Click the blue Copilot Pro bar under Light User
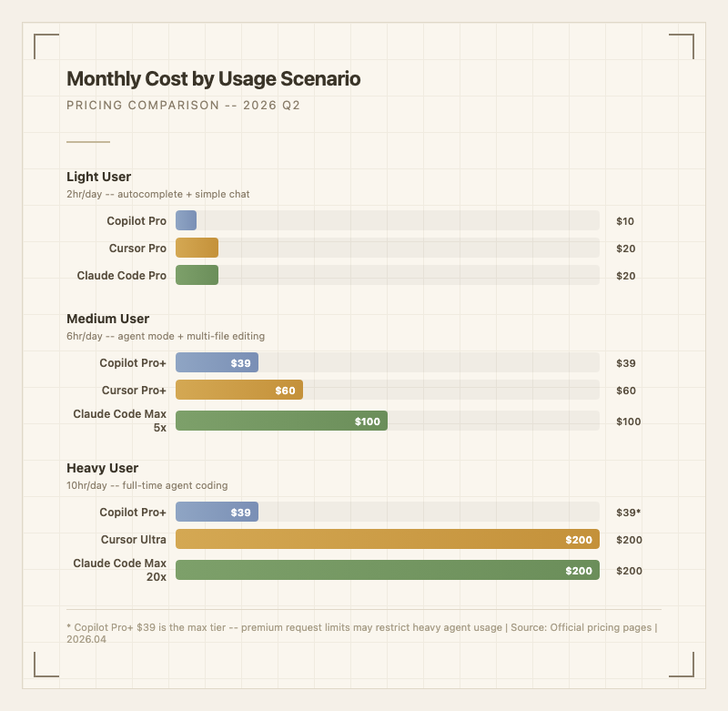The image size is (728, 711). pyautogui.click(x=186, y=220)
